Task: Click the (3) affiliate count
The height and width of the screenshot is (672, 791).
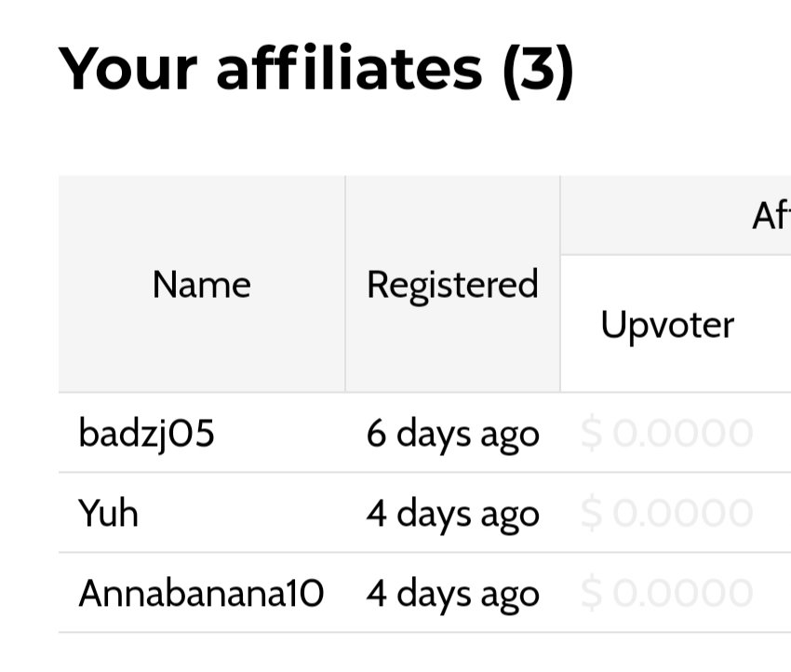Action: point(538,71)
